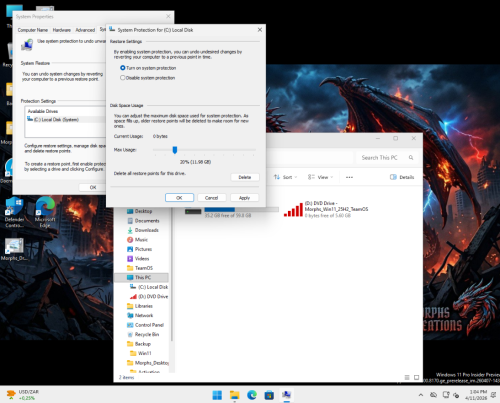The height and width of the screenshot is (403, 500).
Task: Open the D: DVD Drive icon
Action: pos(293,209)
